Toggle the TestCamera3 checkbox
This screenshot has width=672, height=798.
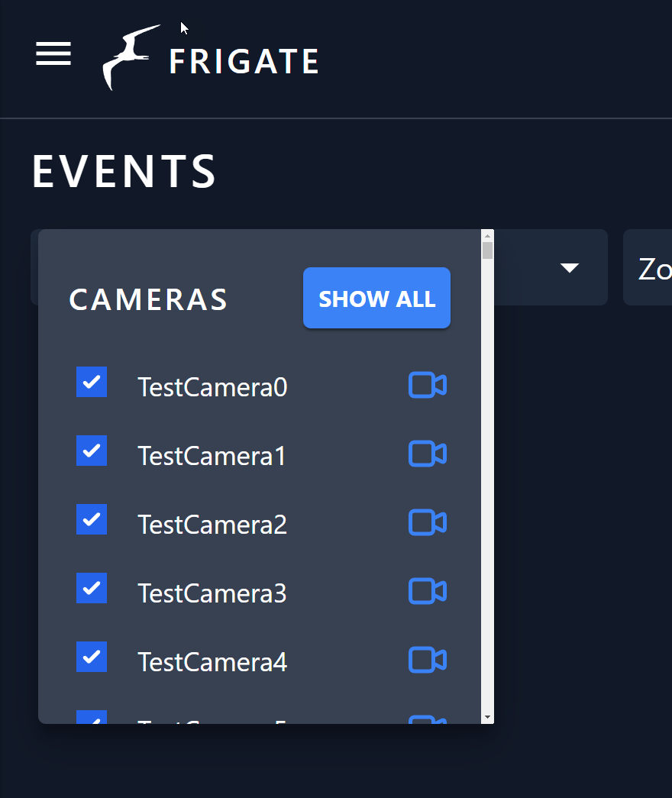92,588
